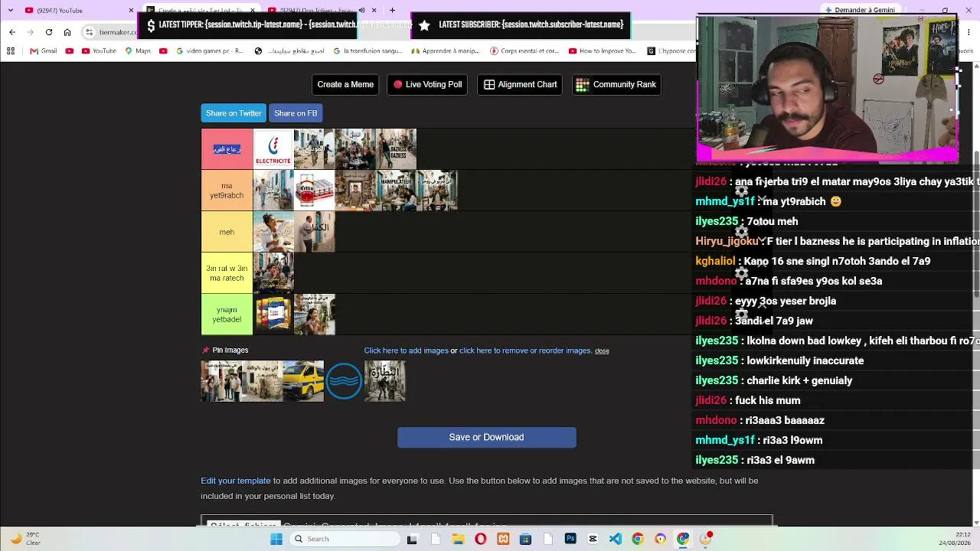Image resolution: width=980 pixels, height=551 pixels.
Task: Start a Live Voting Poll
Action: (x=427, y=84)
